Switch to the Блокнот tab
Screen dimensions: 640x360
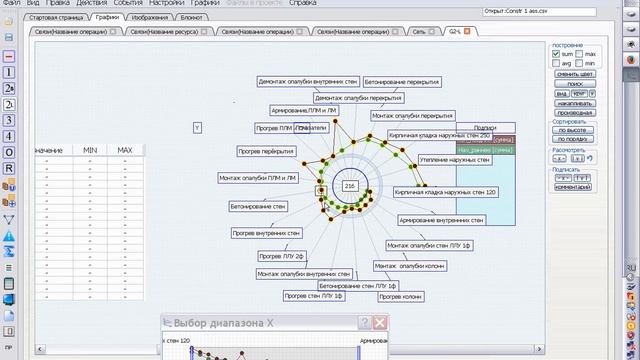coord(191,18)
